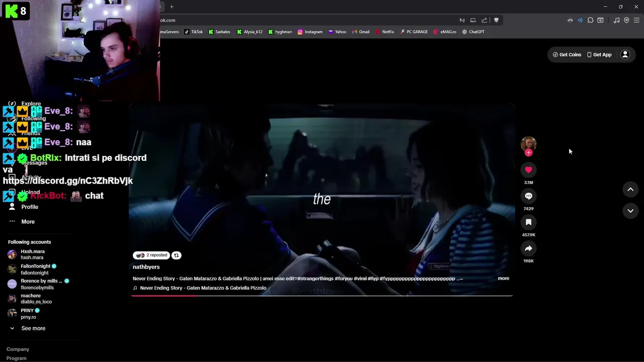The image size is (644, 362).
Task: Open the Brave VPN shield icon
Action: (x=626, y=20)
